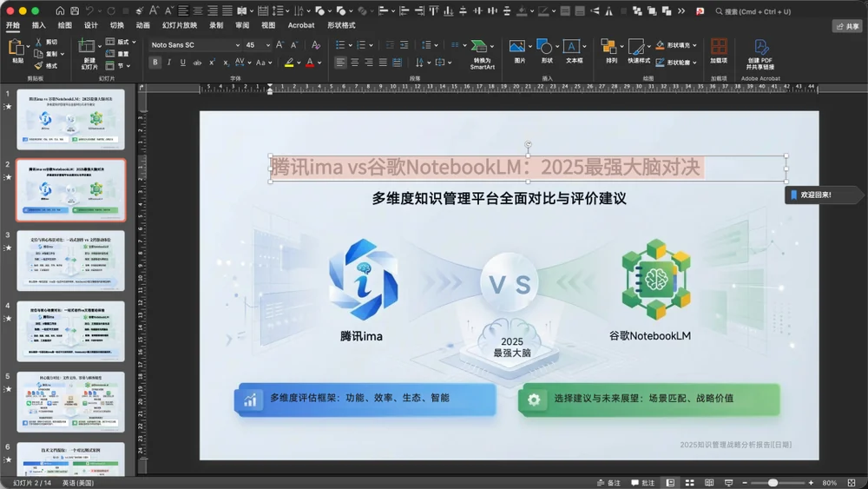The image size is (868, 489).
Task: Center text in ribbon paragraph group
Action: (355, 63)
